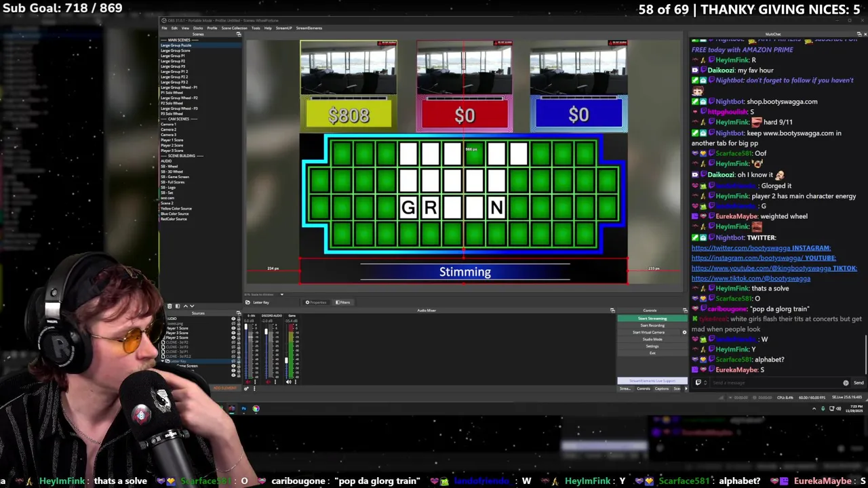Image resolution: width=868 pixels, height=488 pixels.
Task: Select the Camera 2 scene
Action: [168, 129]
